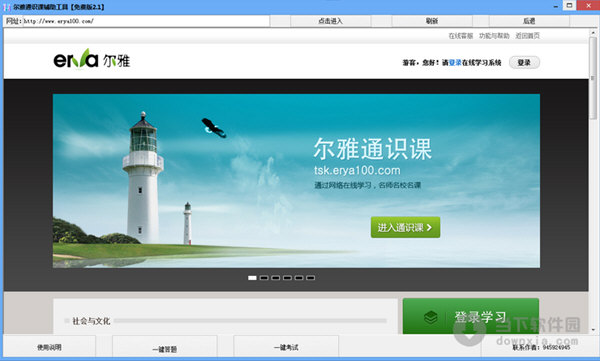The image size is (600, 361).
Task: Click the lighthouse banner image
Action: point(296,181)
